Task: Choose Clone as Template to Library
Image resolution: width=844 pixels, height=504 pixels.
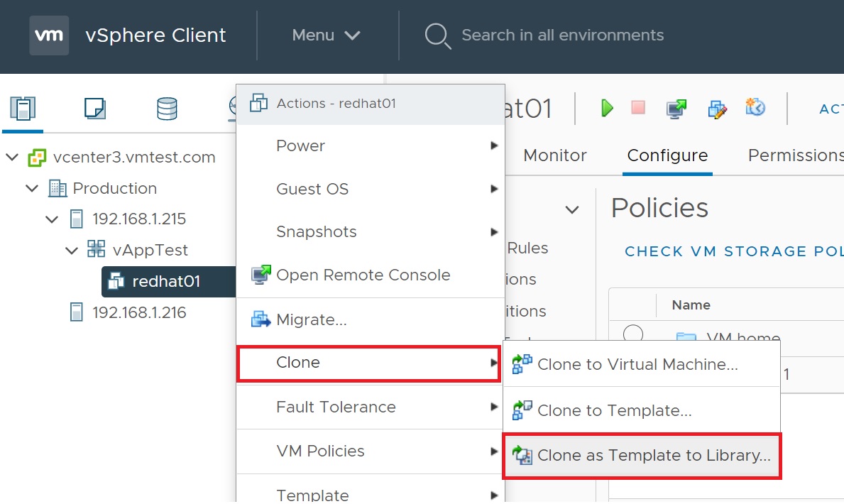Action: pos(653,456)
